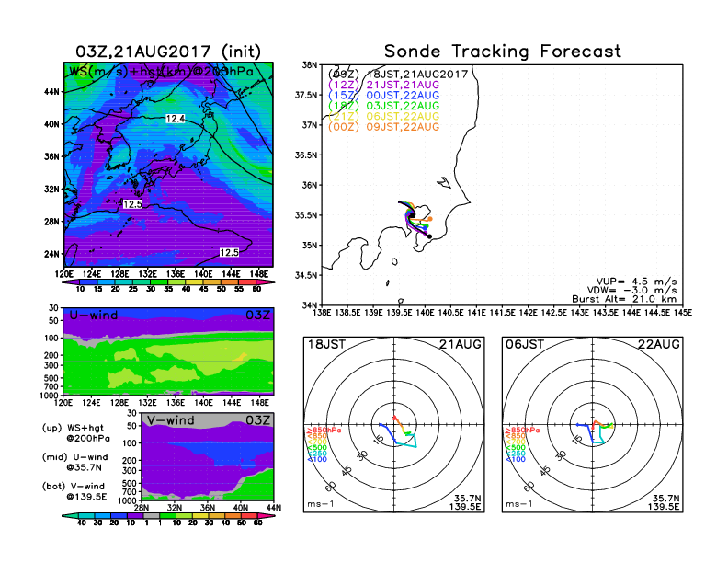
Task: Click the '03Z' label in V-wind panel
Action: point(258,420)
